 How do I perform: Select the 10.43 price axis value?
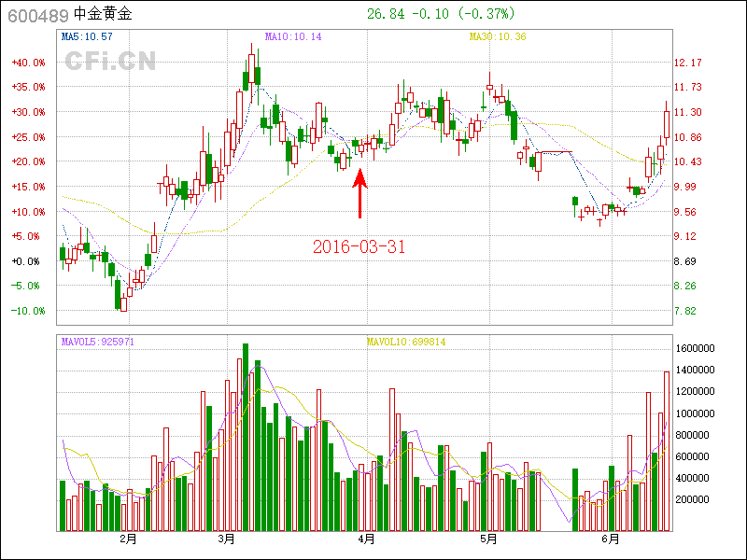click(x=688, y=161)
